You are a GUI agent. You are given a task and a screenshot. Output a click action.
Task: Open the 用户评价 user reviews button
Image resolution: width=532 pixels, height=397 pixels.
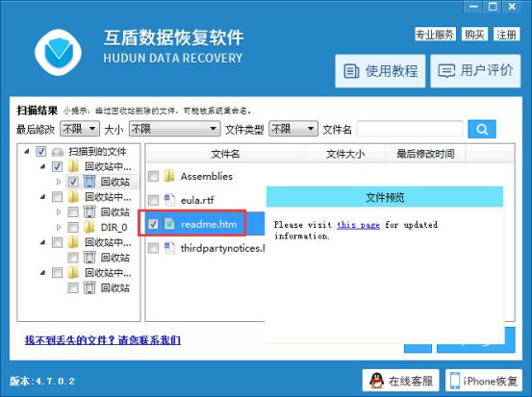tap(475, 71)
